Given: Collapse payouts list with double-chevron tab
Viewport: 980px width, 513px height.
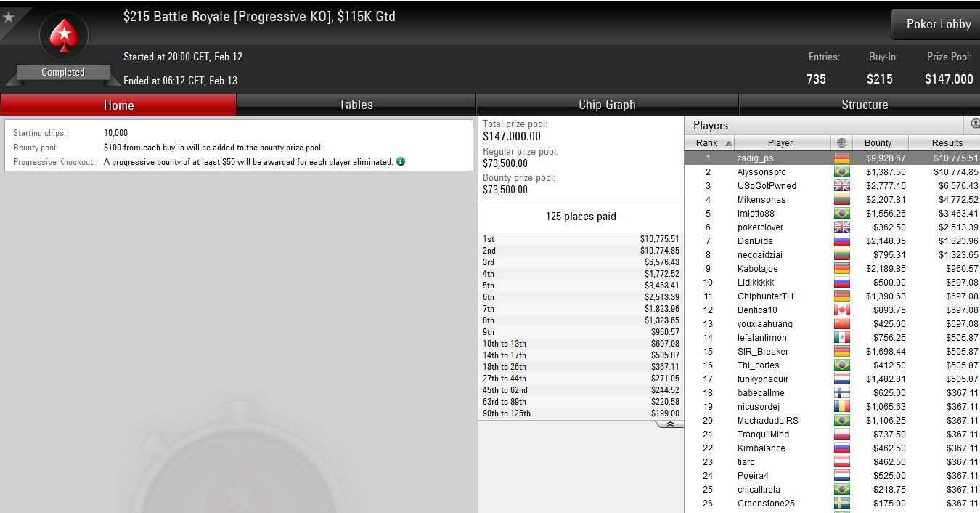Looking at the screenshot, I should coord(670,424).
